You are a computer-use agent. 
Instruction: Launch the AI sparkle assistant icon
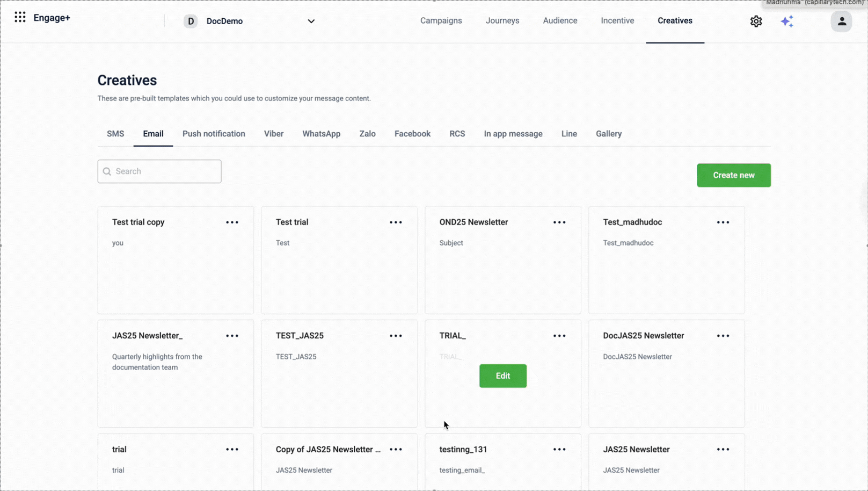pos(787,21)
